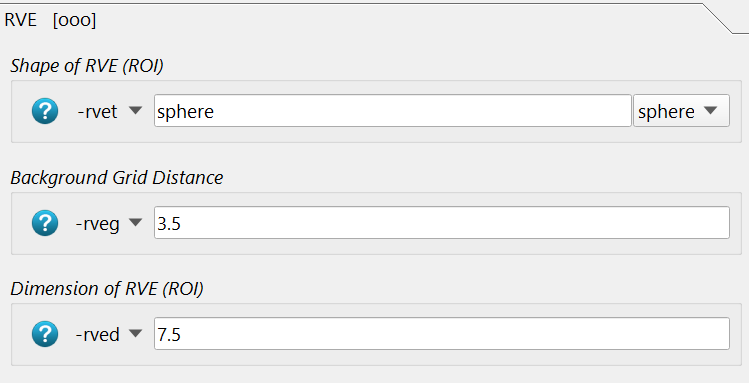Screen dimensions: 749x383
Task: Click the 7.5 RVE dimension field
Action: 442,333
